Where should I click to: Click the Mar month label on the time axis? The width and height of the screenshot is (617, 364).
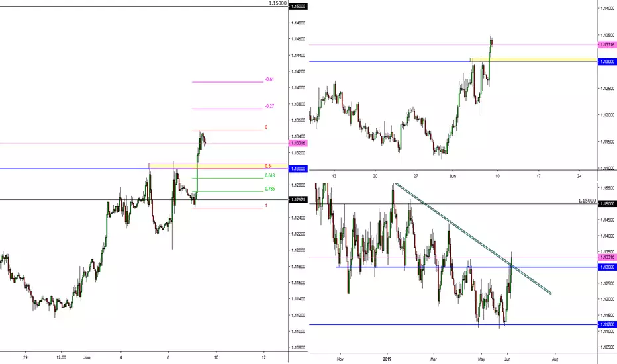pyautogui.click(x=434, y=359)
